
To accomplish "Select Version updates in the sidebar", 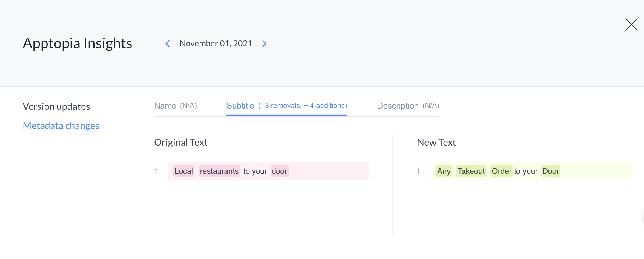I will pos(56,106).
